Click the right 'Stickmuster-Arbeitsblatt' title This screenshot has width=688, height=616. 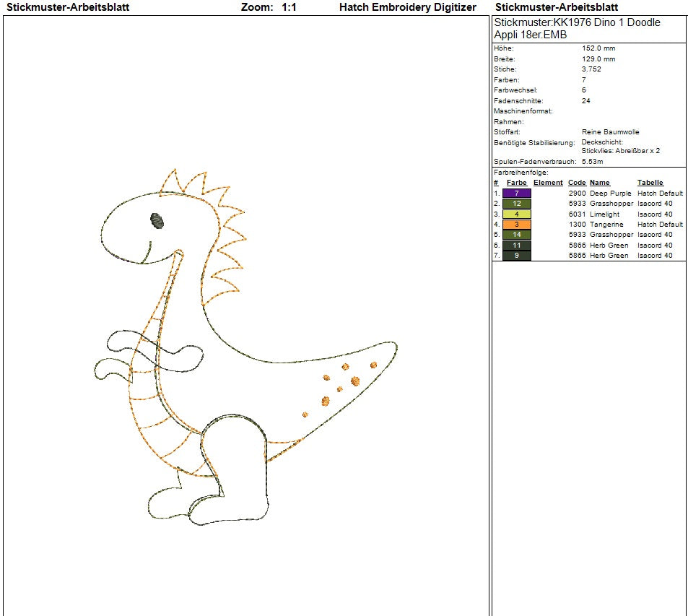(557, 7)
